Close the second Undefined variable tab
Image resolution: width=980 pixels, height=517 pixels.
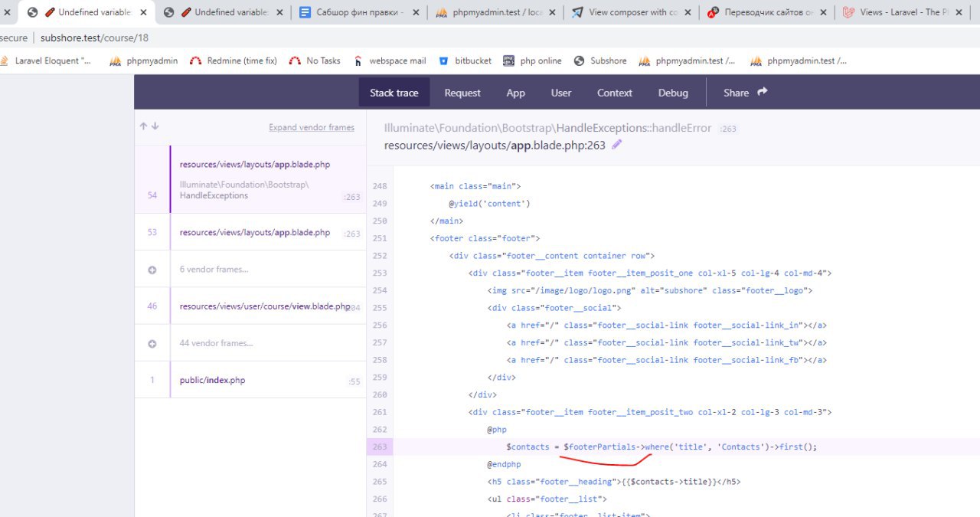coord(279,12)
